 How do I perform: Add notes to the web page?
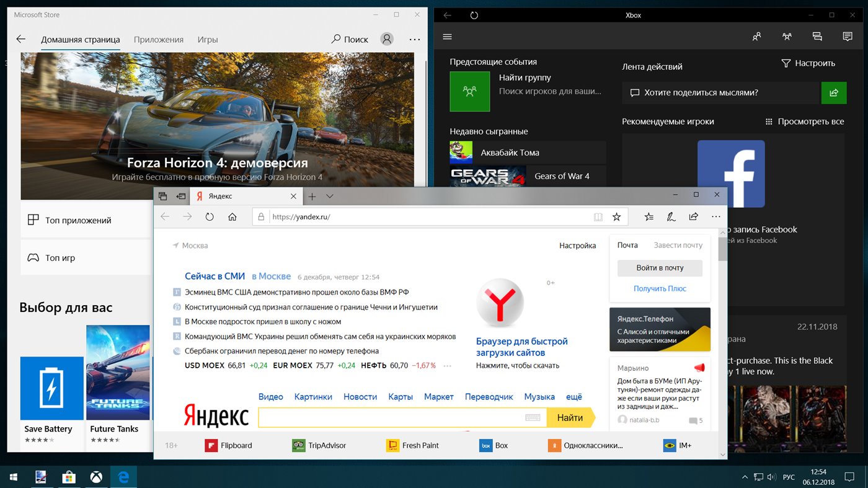[671, 217]
